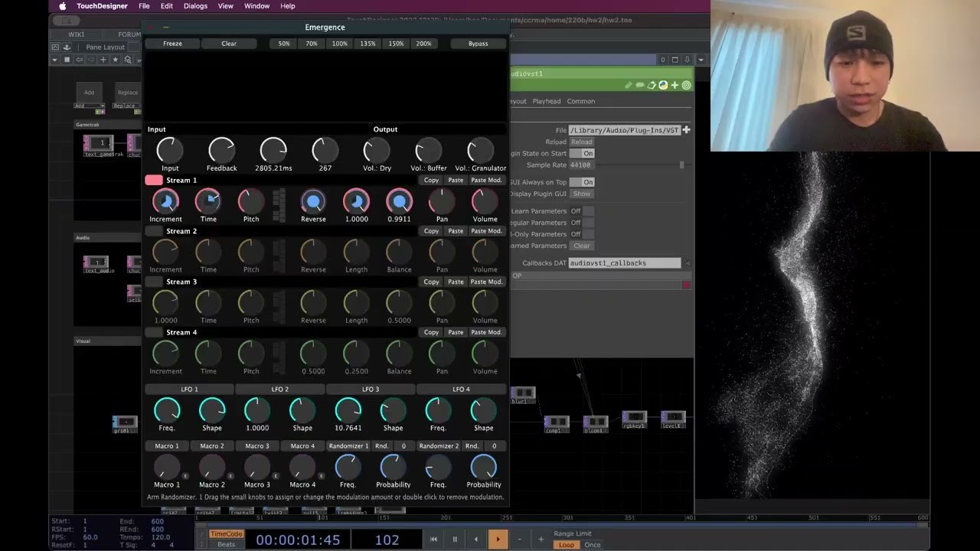Click the LFO 1 Freq. knob
This screenshot has height=551, width=980.
pos(167,410)
